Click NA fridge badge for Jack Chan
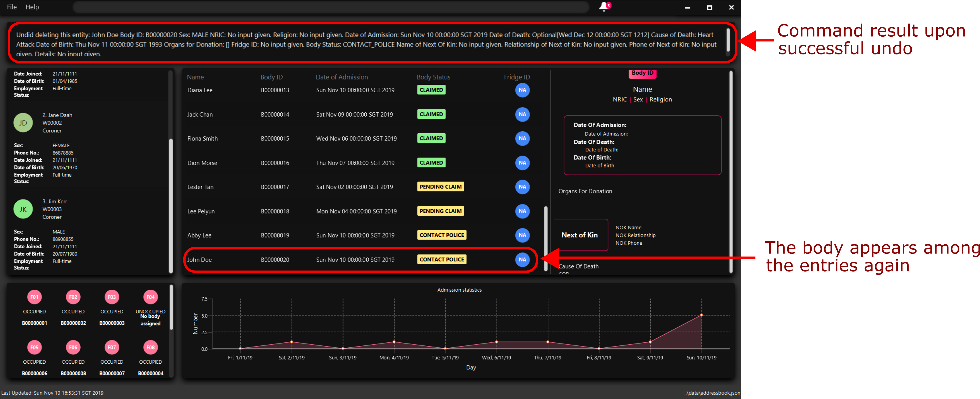Viewport: 980px width, 399px height. [522, 114]
